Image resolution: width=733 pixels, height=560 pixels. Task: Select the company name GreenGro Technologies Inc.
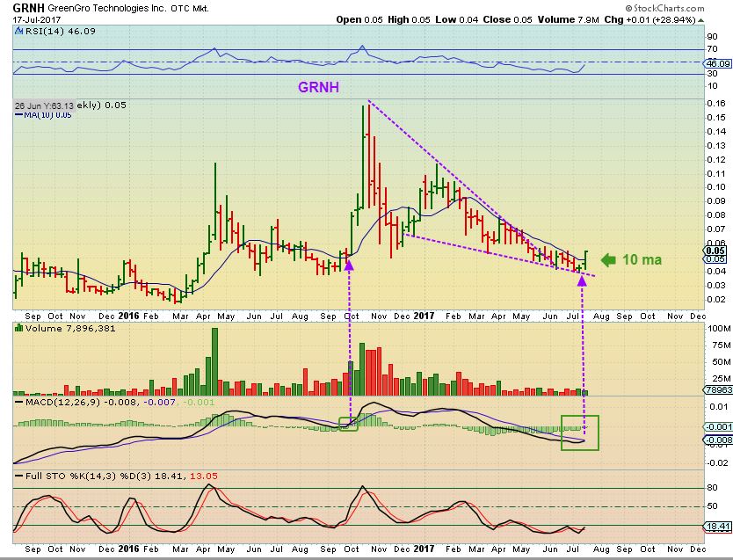pyautogui.click(x=107, y=9)
